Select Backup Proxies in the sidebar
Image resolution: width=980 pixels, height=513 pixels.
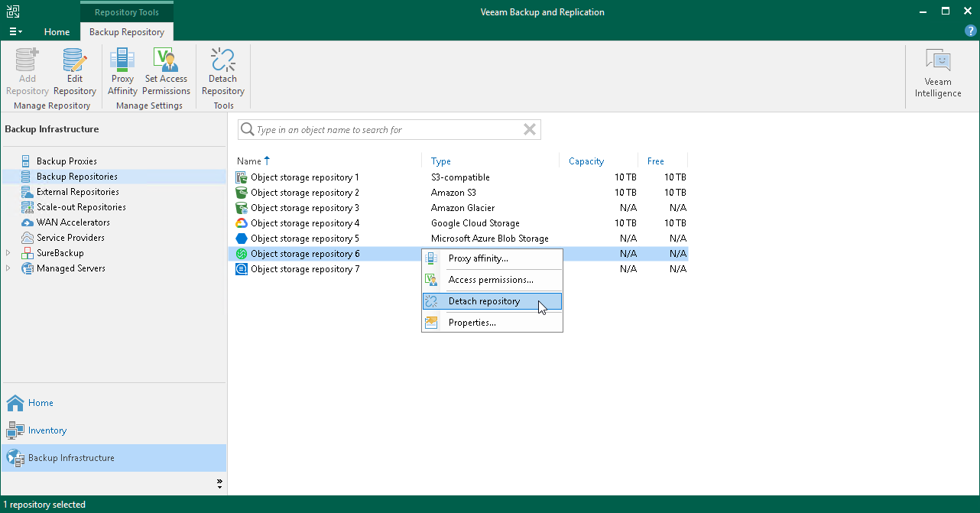pos(67,161)
